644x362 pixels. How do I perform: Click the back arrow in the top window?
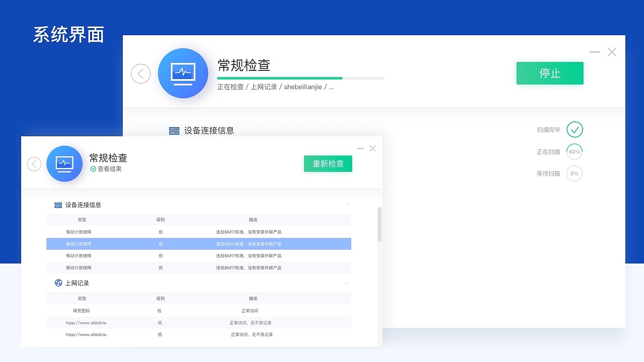141,73
